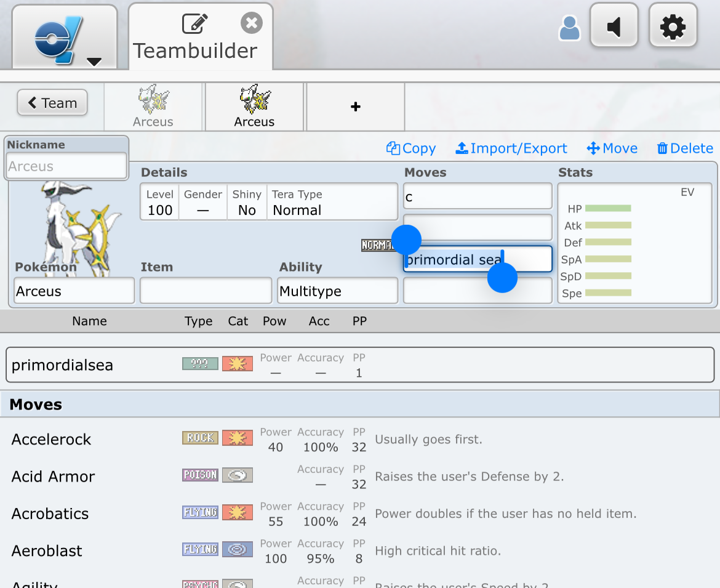Click the Ability field Multitype
Image resolution: width=720 pixels, height=588 pixels.
(x=337, y=291)
